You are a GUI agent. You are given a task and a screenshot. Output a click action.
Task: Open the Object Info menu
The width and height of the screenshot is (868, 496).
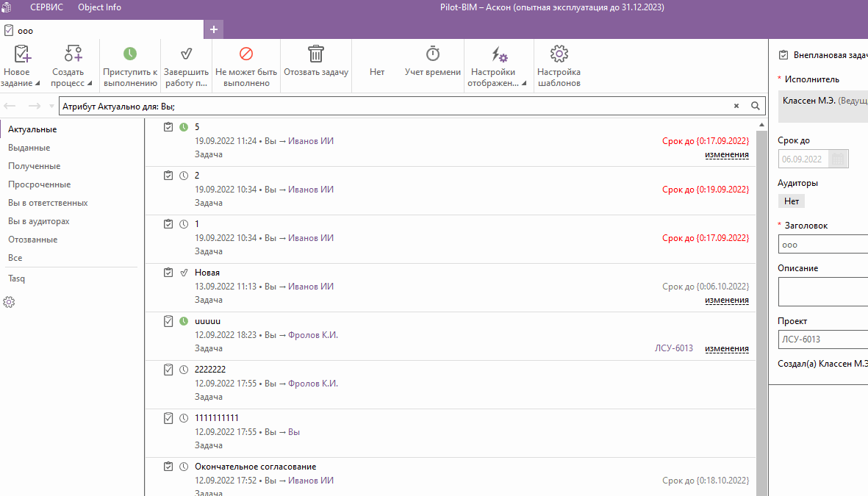(x=99, y=7)
